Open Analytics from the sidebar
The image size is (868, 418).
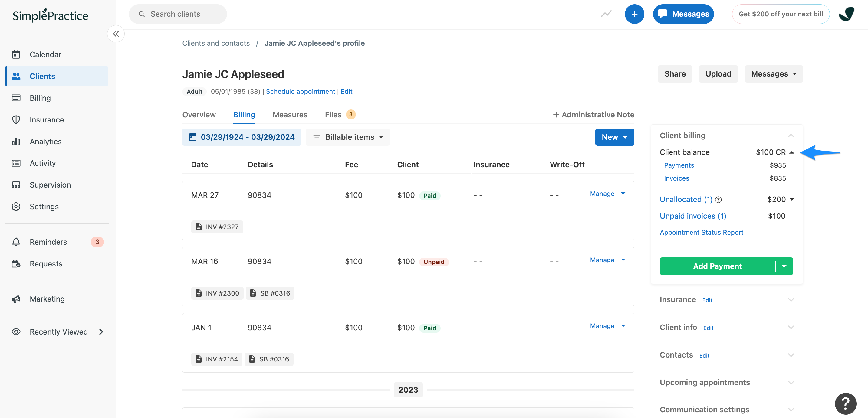point(45,141)
